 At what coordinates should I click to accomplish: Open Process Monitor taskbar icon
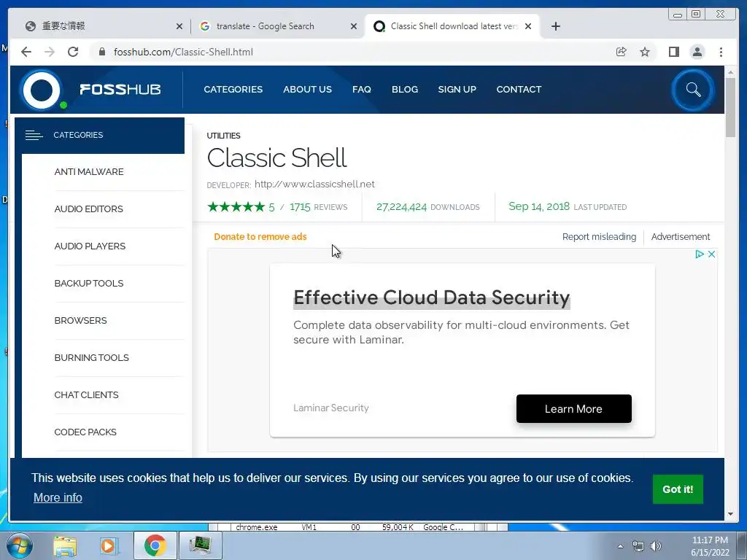[200, 545]
